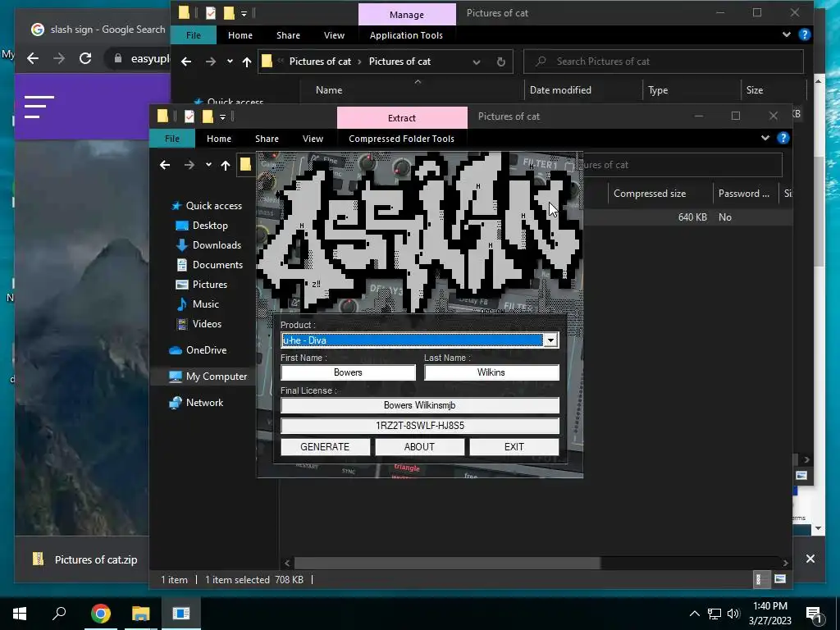Click ABOUT button in keygen
The height and width of the screenshot is (630, 840).
click(419, 447)
